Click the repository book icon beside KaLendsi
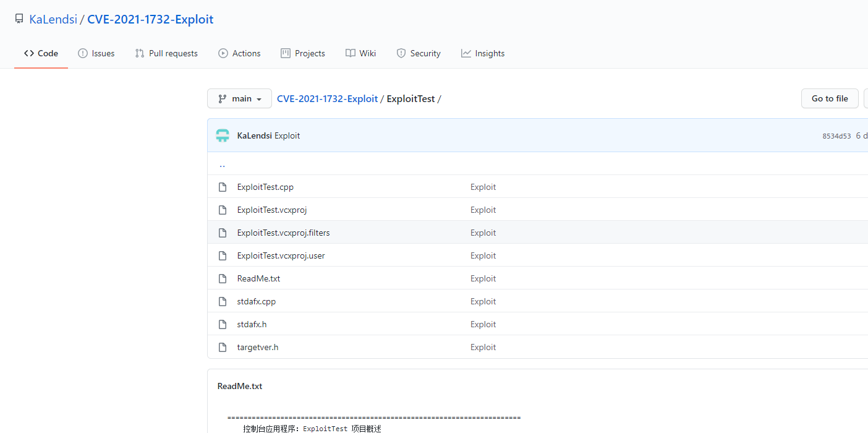The height and width of the screenshot is (433, 868). 19,19
